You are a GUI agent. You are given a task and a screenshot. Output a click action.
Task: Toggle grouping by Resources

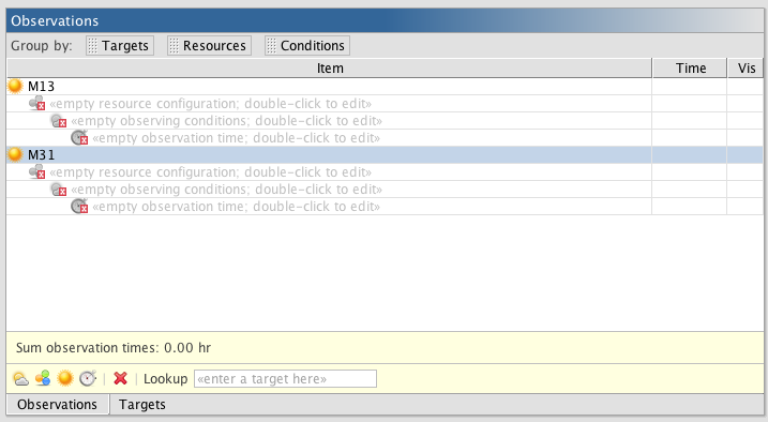pos(209,46)
